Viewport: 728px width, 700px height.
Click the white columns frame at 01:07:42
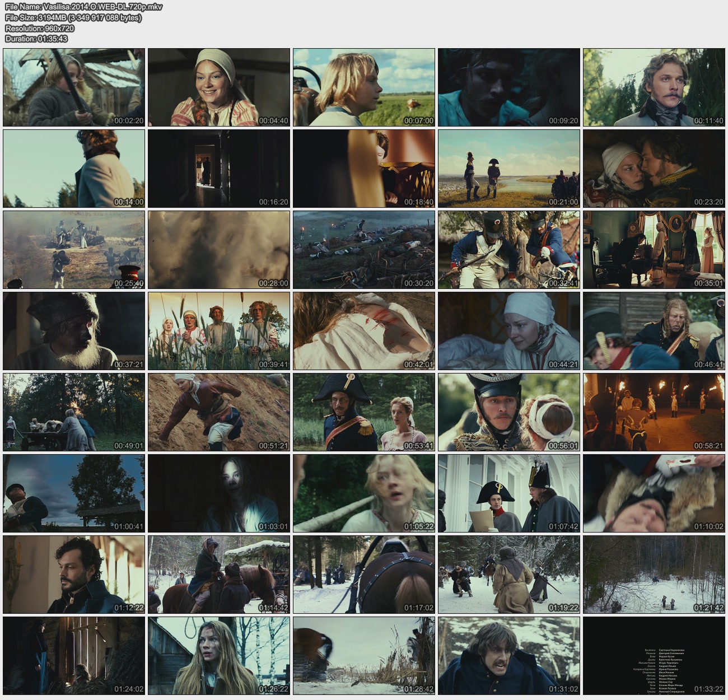pyautogui.click(x=509, y=493)
